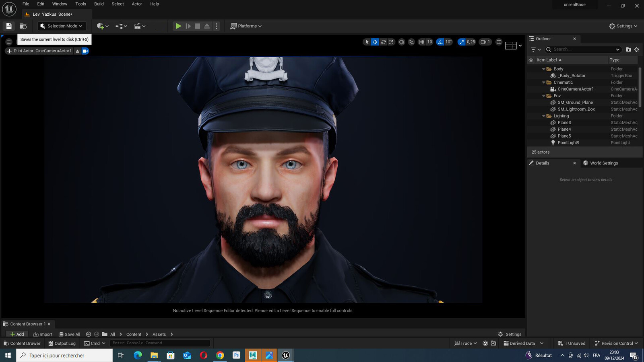The width and height of the screenshot is (644, 362).
Task: Open the Build menu
Action: tap(99, 4)
